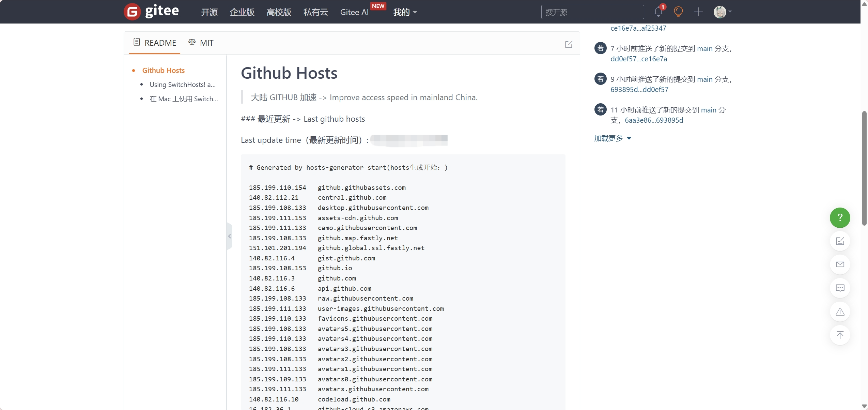Image resolution: width=868 pixels, height=410 pixels.
Task: Click user avatar in 9 小时前 entry
Action: [600, 79]
